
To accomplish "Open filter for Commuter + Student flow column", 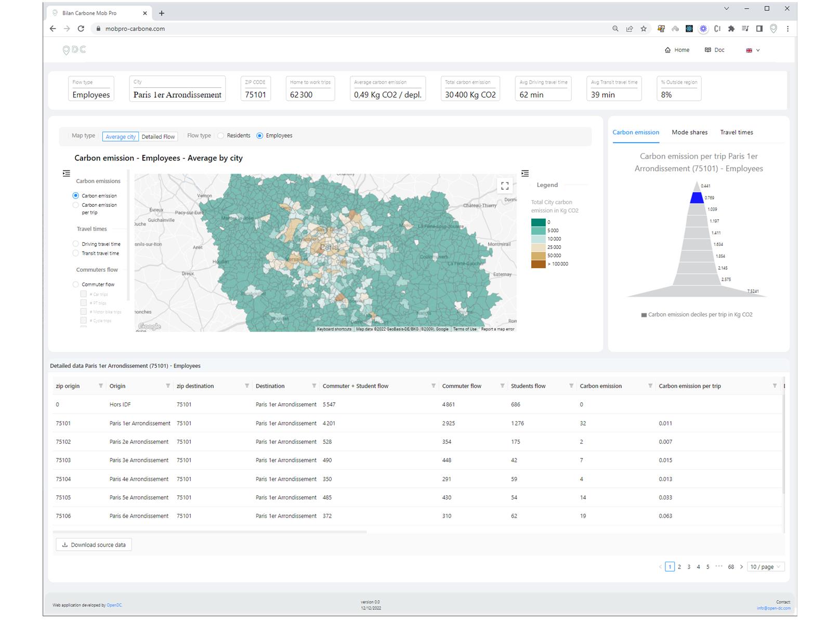I will tap(434, 386).
